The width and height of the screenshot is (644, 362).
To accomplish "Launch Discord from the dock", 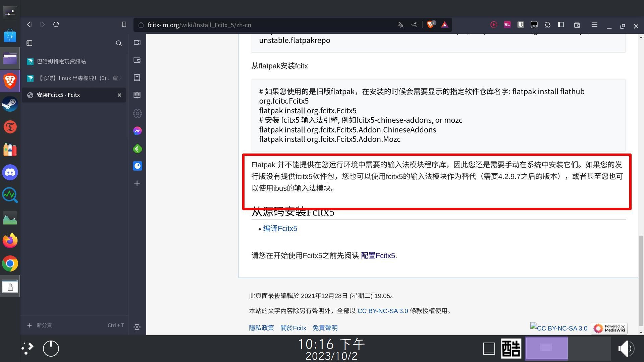I will [10, 172].
